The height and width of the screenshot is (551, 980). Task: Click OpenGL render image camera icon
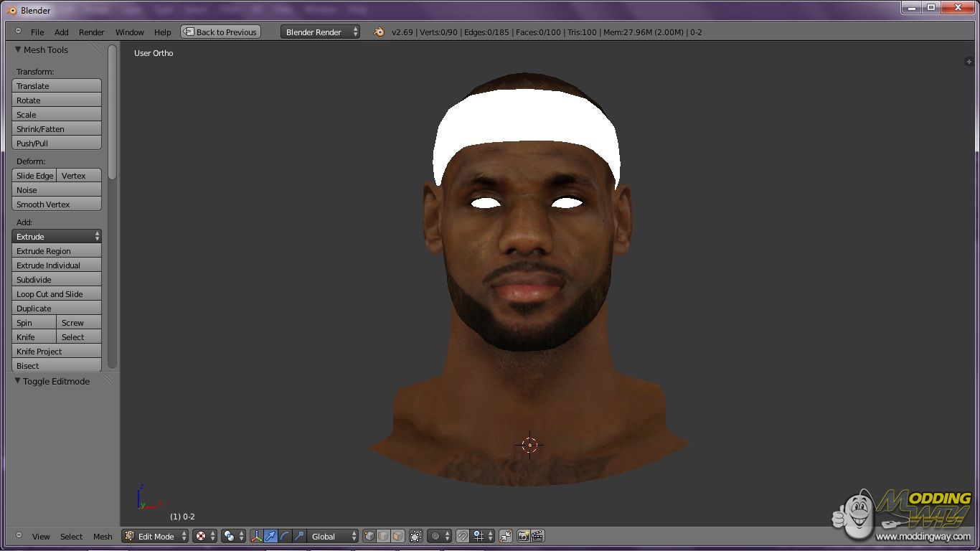(x=523, y=536)
